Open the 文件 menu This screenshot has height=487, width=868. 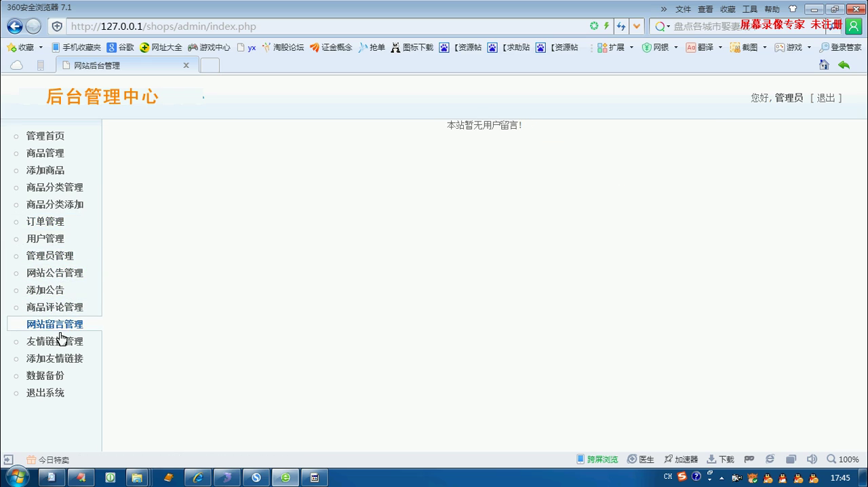683,9
